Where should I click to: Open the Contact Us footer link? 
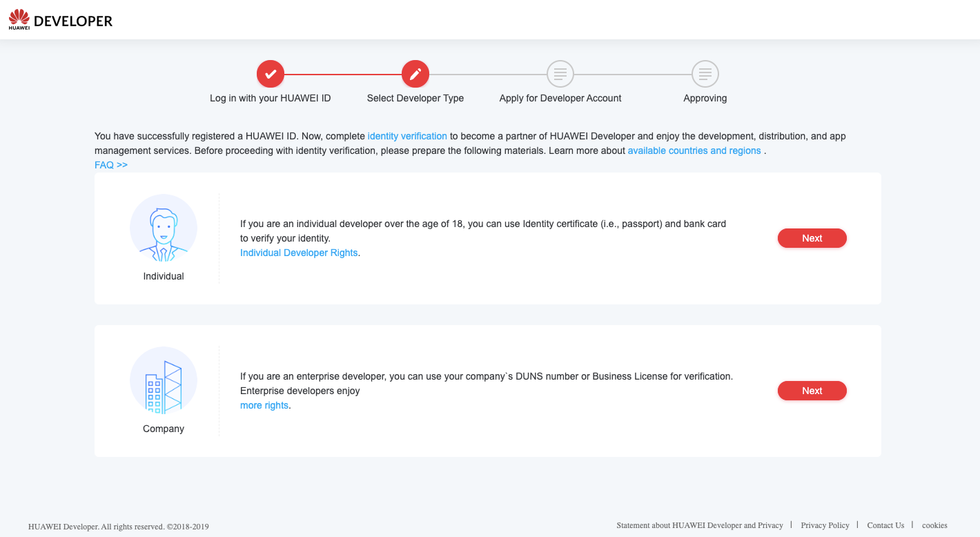coord(885,525)
